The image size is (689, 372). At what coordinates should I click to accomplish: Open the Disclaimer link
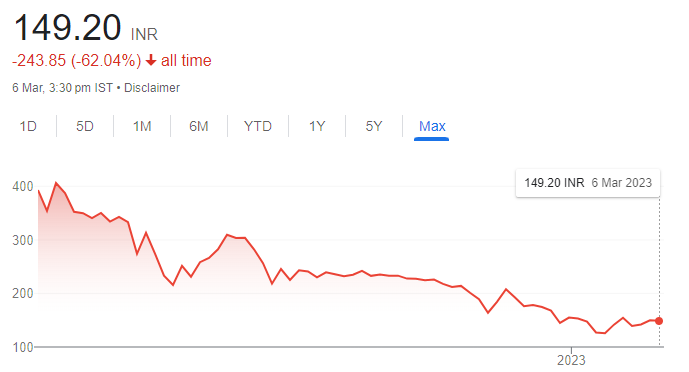coord(152,88)
